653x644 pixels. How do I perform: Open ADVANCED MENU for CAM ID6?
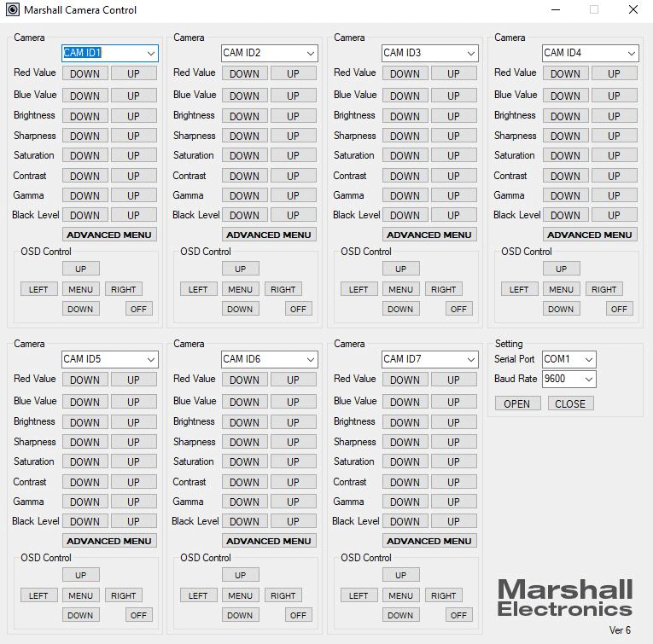[269, 541]
